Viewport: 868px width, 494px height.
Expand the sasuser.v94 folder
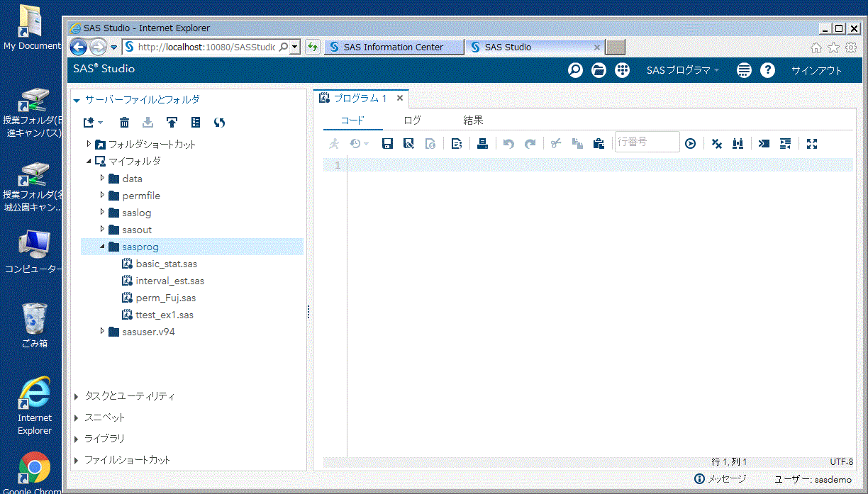coord(102,331)
